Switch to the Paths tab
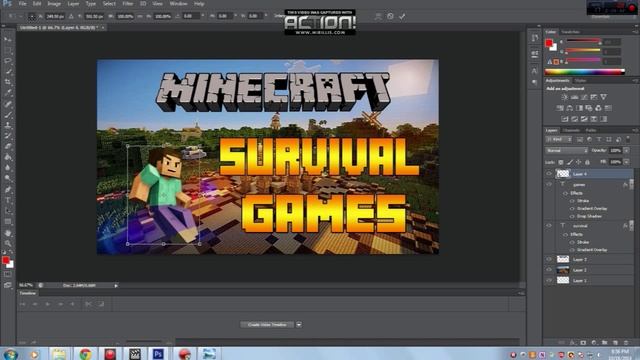Screen dimensions: 640x360 pyautogui.click(x=591, y=130)
